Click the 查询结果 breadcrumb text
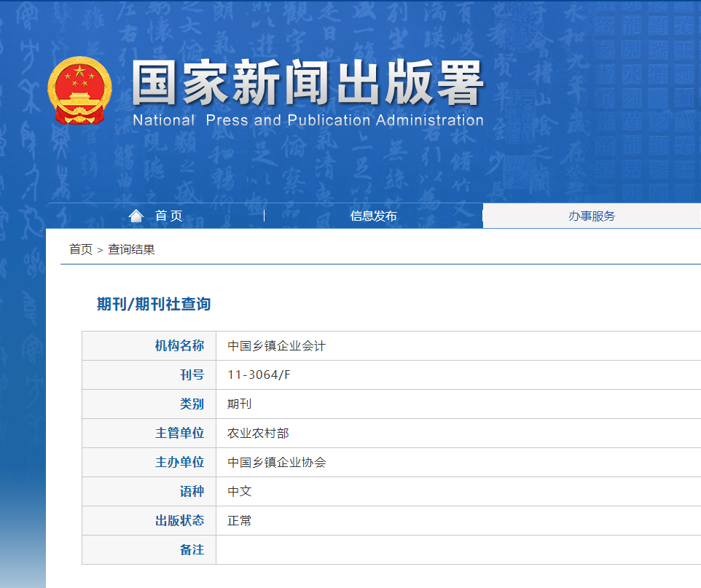This screenshot has height=588, width=701. 131,249
